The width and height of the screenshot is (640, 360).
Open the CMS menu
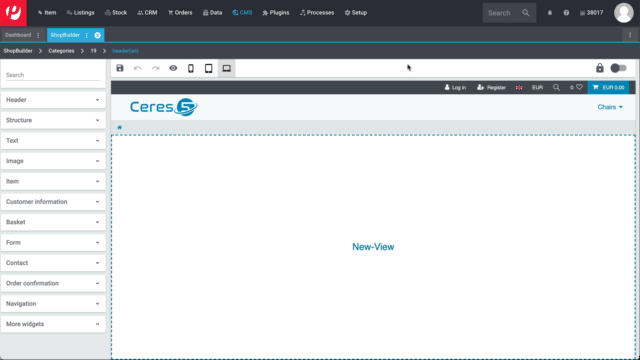point(242,13)
